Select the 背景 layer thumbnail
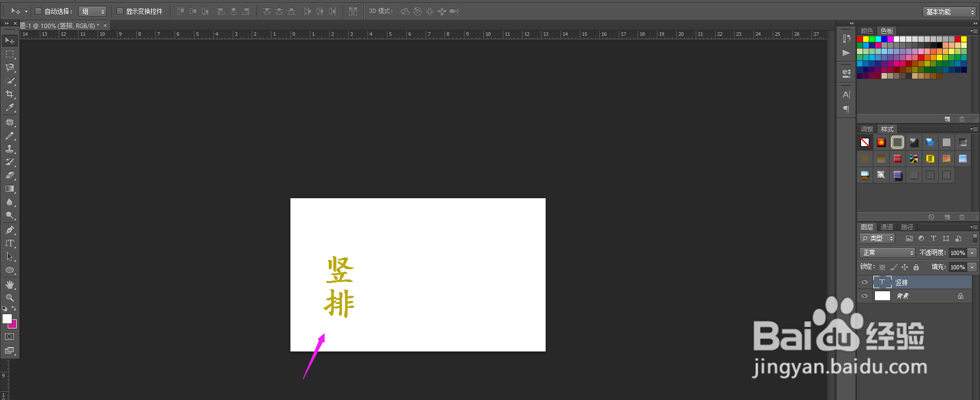The image size is (980, 400). [x=882, y=296]
